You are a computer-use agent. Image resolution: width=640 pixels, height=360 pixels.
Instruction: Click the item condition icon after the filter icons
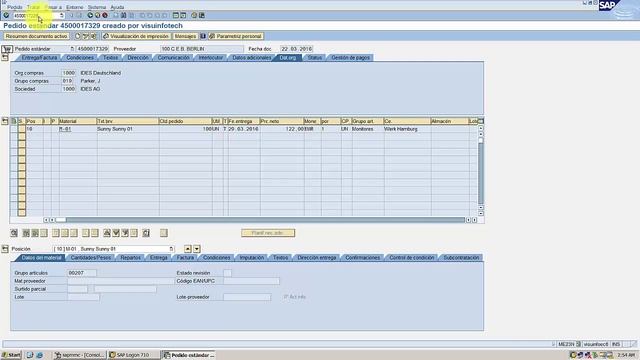146,233
